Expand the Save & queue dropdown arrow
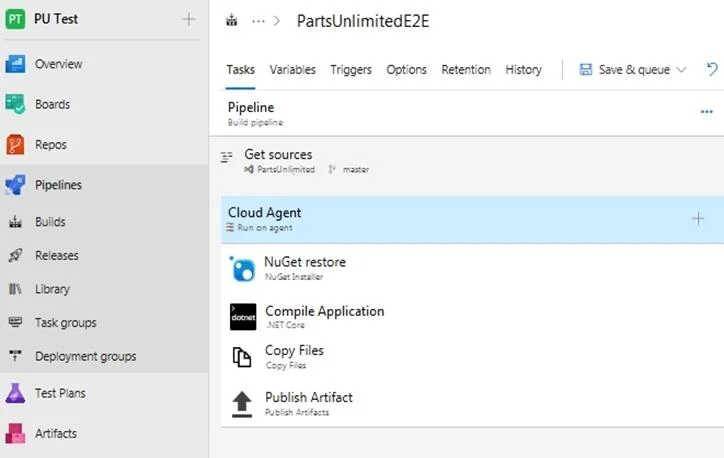Screen dimensions: 724x458 click(x=682, y=70)
